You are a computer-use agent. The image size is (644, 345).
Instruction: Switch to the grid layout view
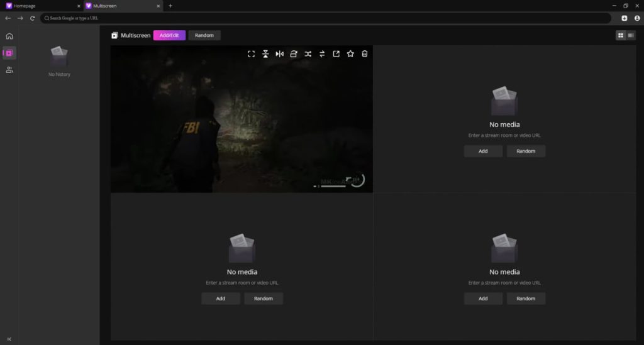tap(621, 35)
